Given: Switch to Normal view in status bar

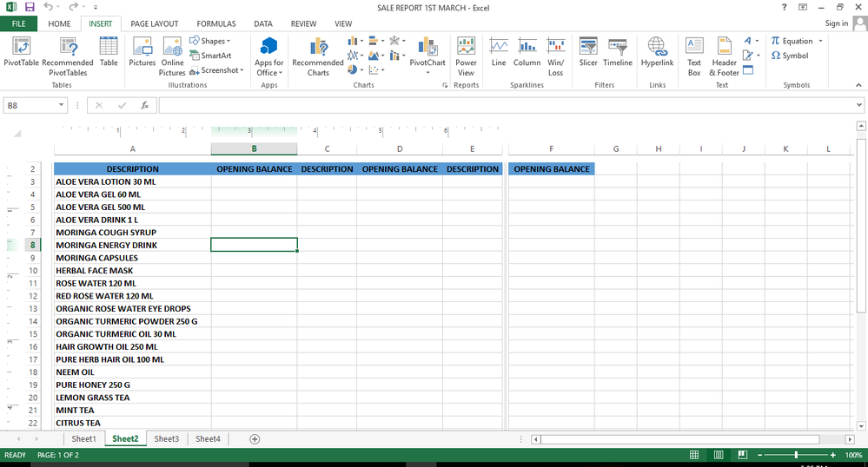Looking at the screenshot, I should click(694, 455).
